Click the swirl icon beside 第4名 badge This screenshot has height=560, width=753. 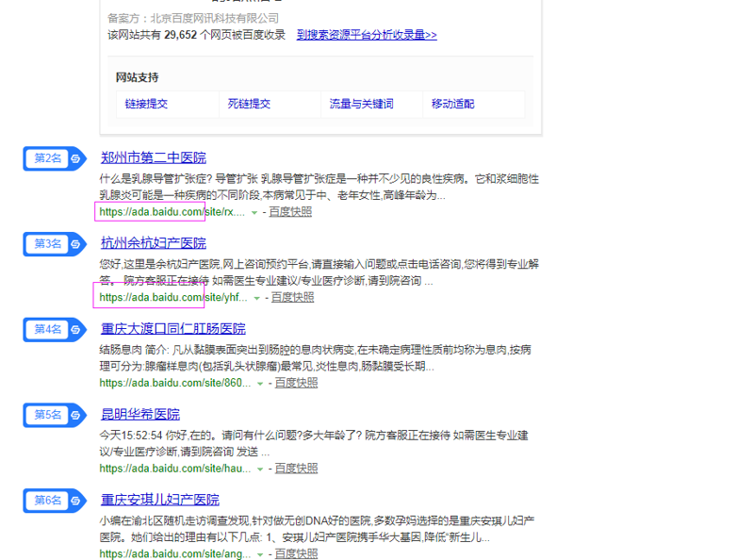coord(76,329)
